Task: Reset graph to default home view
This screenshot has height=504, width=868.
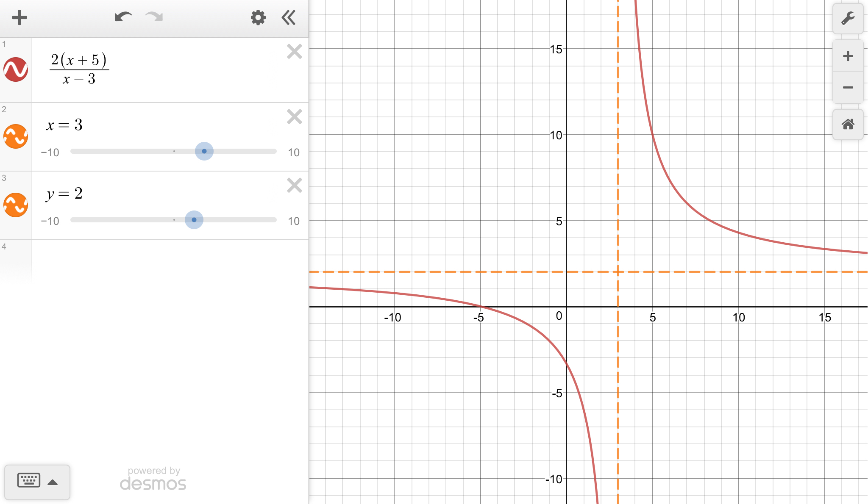Action: [848, 125]
